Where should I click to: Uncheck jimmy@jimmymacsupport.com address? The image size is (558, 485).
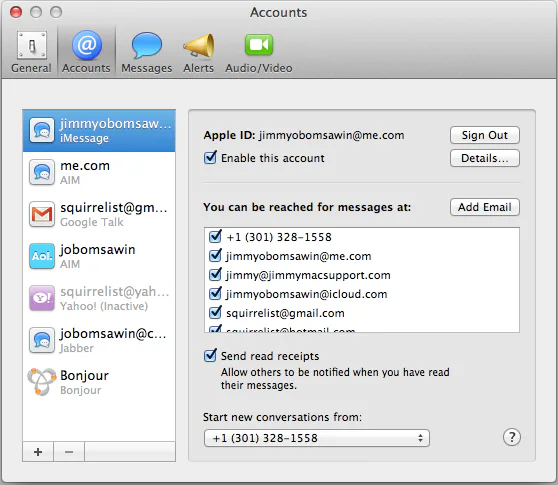point(215,275)
